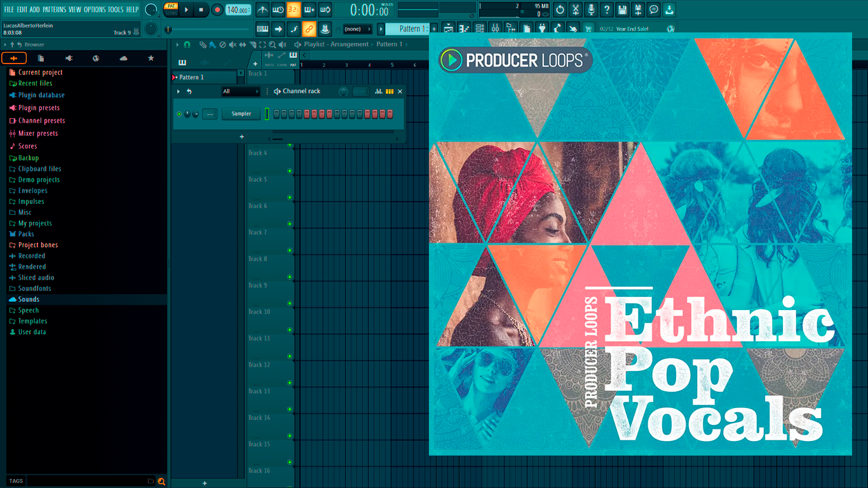Open the plugin picker plug icon

click(542, 29)
